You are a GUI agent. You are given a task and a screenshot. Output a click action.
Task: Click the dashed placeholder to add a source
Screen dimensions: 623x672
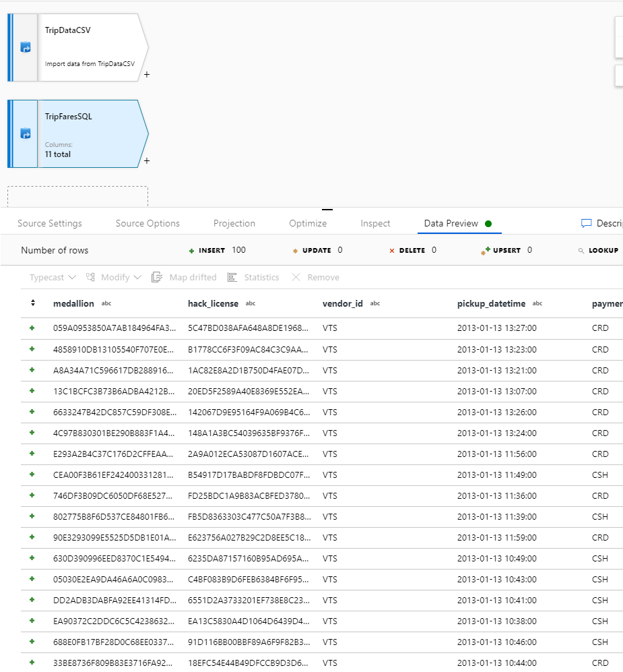coord(77,195)
